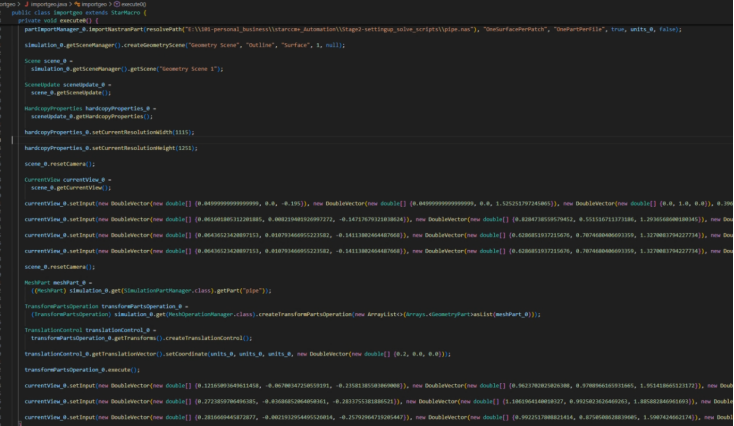Click the transformPartsOperation_0.execute() line
The width and height of the screenshot is (734, 426).
[82, 370]
